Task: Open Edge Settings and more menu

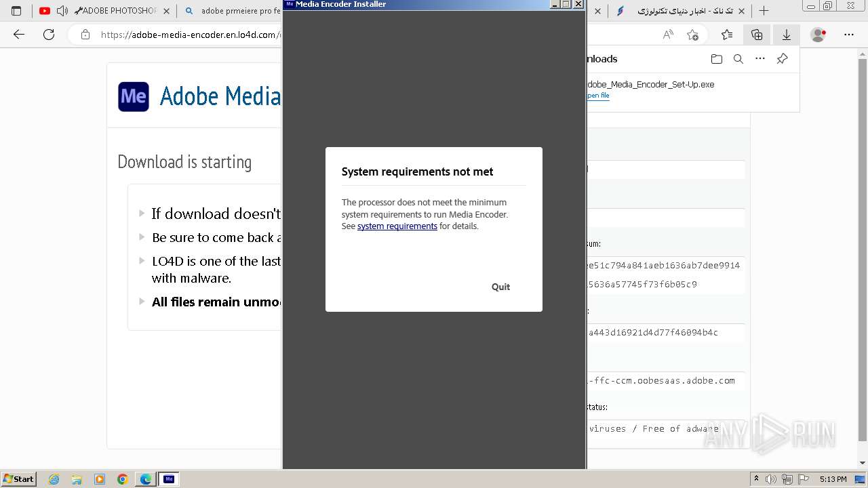Action: 849,35
